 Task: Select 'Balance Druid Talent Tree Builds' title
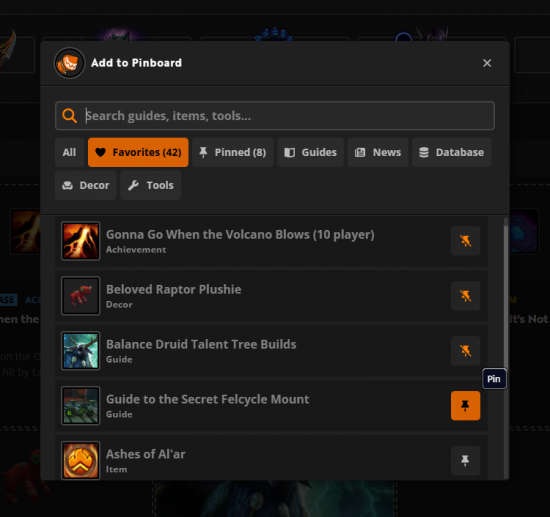(201, 344)
